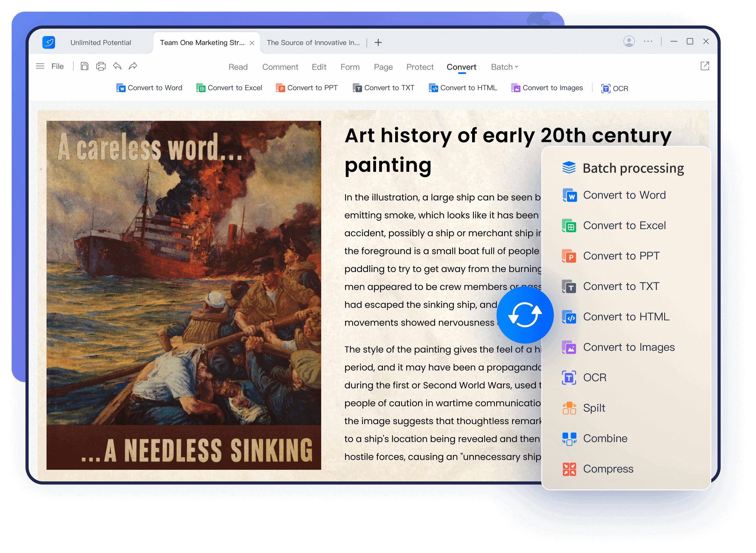Expand the Team One Marketing Str tab

[200, 42]
